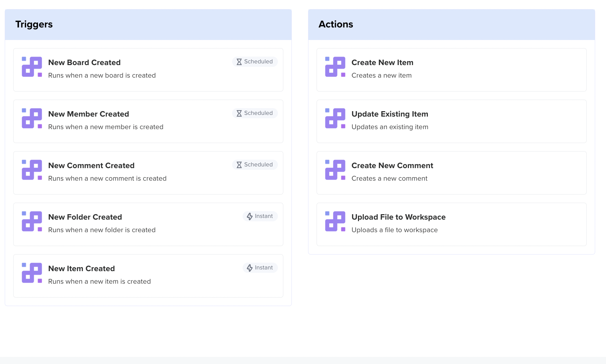This screenshot has width=606, height=364.
Task: Click the app icon beside New Comment Created
Action: [32, 170]
